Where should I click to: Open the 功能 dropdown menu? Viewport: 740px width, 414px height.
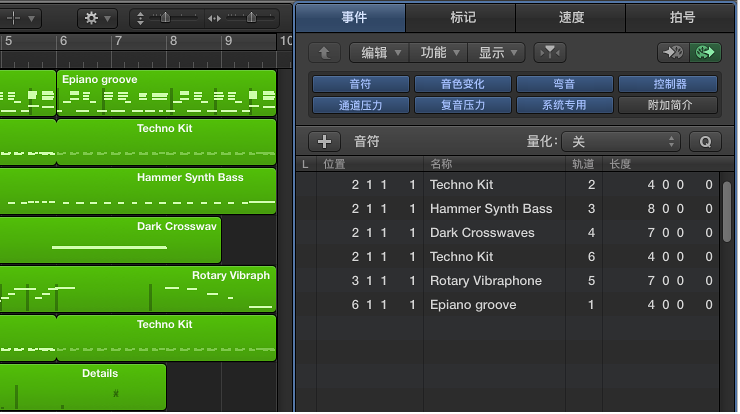point(439,53)
